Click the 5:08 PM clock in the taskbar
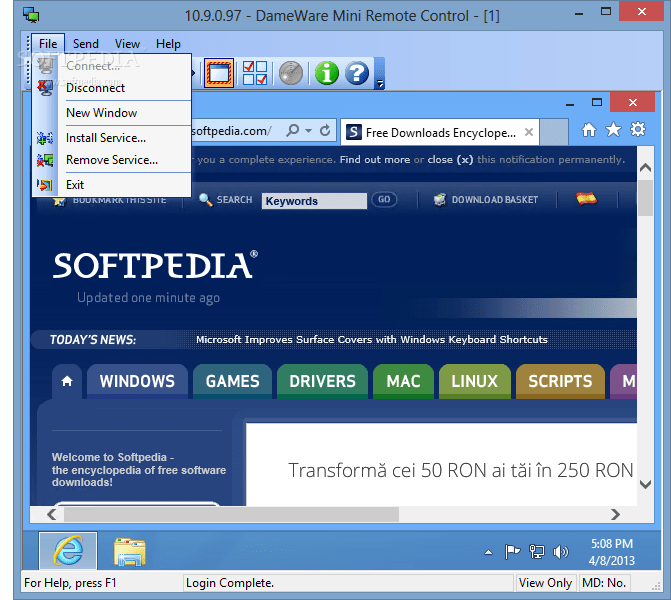The width and height of the screenshot is (671, 600). (612, 544)
